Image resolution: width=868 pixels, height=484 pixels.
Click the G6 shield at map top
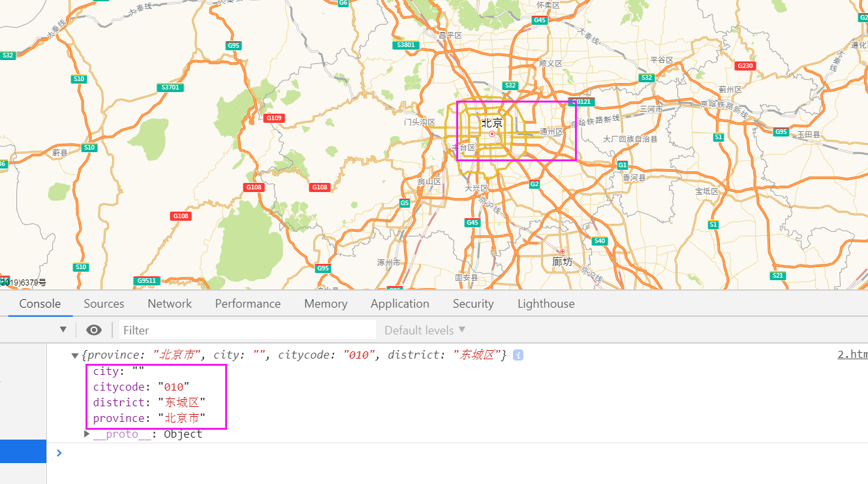343,3
